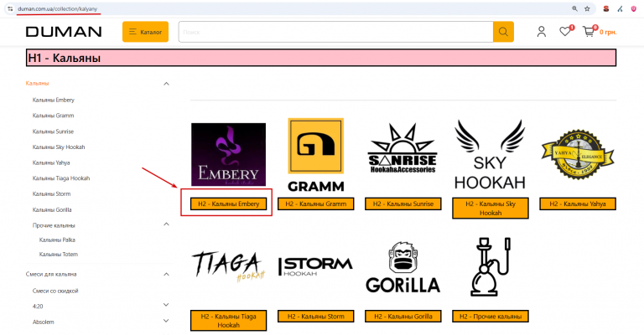Viewport: 644px width, 335px height.
Task: Open H2 - Кальяны Yahya heading link
Action: point(578,204)
